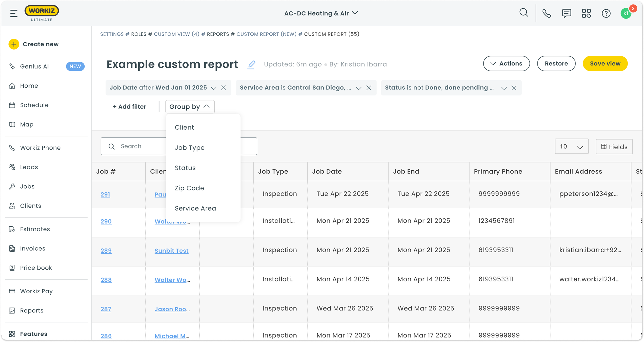Screen dimensions: 644x342
Task: Expand the AC-DC Heating & Air account dropdown
Action: [321, 13]
